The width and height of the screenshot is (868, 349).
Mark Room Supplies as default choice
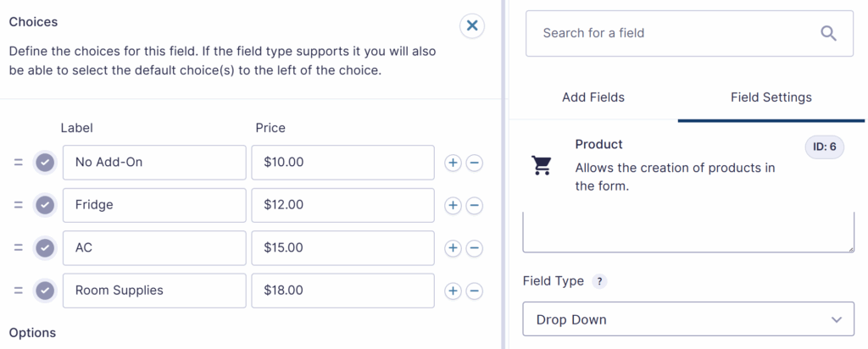click(45, 291)
